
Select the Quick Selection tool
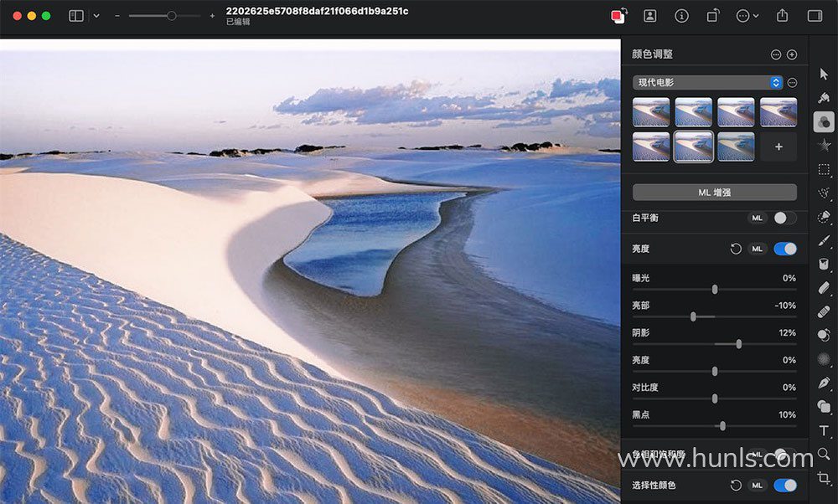pos(824,217)
